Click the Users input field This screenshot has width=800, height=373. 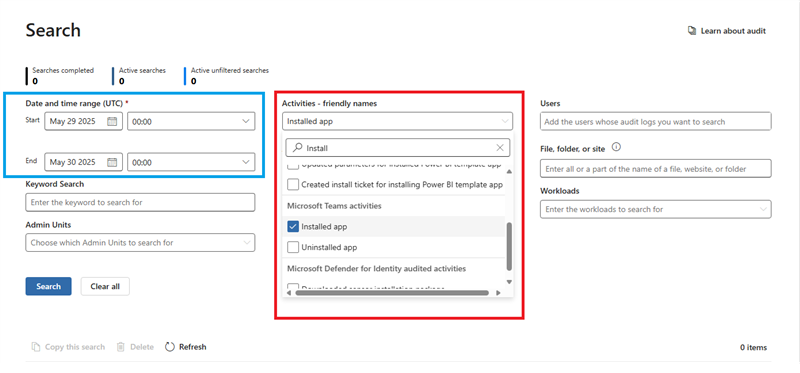point(656,121)
